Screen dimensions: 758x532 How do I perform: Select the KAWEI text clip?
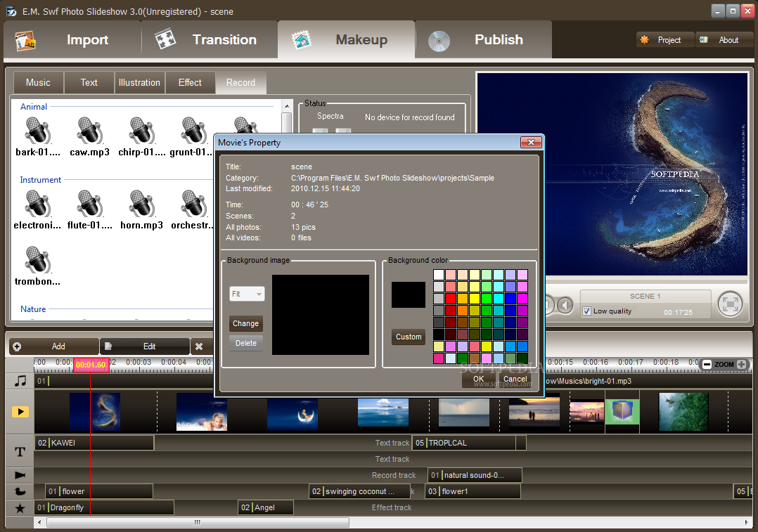95,443
